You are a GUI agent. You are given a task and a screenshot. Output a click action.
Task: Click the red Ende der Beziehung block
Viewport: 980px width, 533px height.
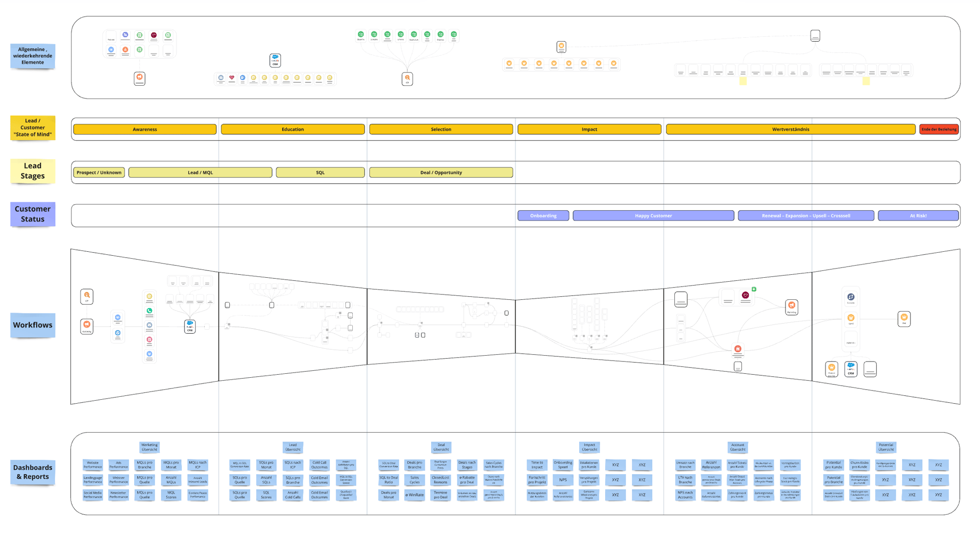pyautogui.click(x=939, y=129)
